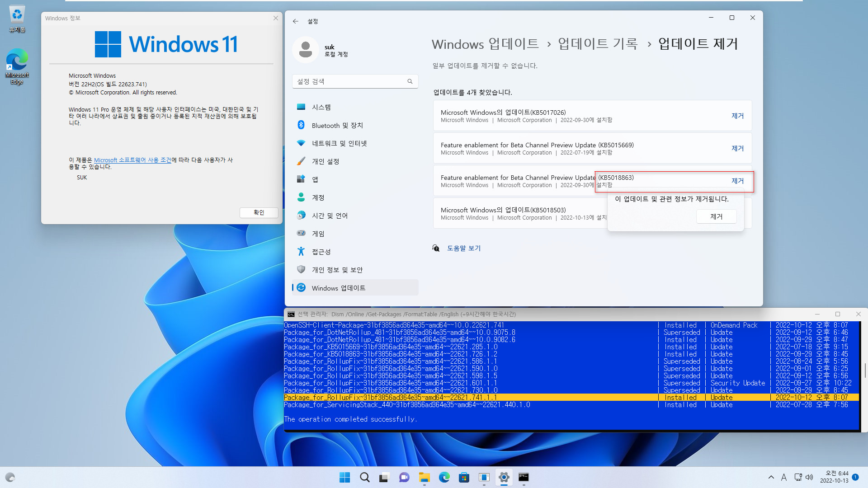This screenshot has height=488, width=868.
Task: Open Microsoft Edge on taskbar
Action: tap(444, 477)
